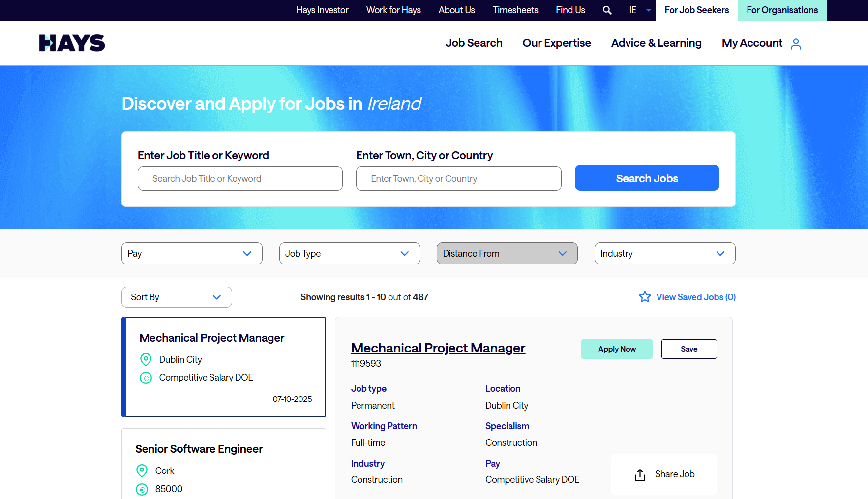This screenshot has width=868, height=499.
Task: Click 'Construction' under Industry
Action: point(377,480)
